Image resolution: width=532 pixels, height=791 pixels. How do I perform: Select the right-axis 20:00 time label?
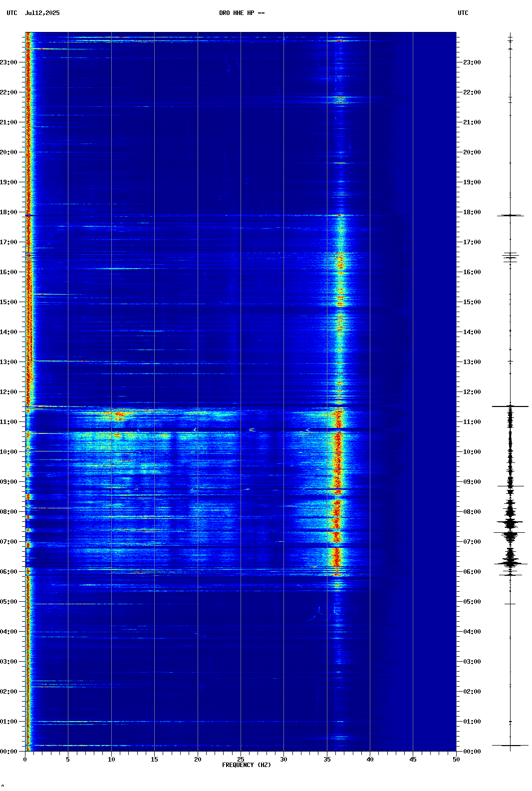tap(472, 152)
